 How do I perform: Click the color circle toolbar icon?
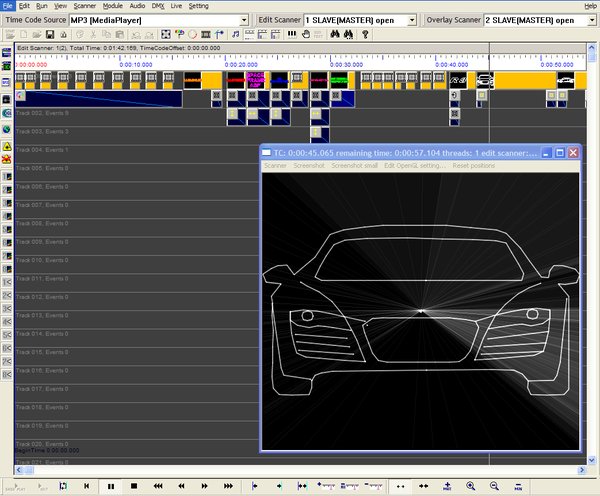192,34
